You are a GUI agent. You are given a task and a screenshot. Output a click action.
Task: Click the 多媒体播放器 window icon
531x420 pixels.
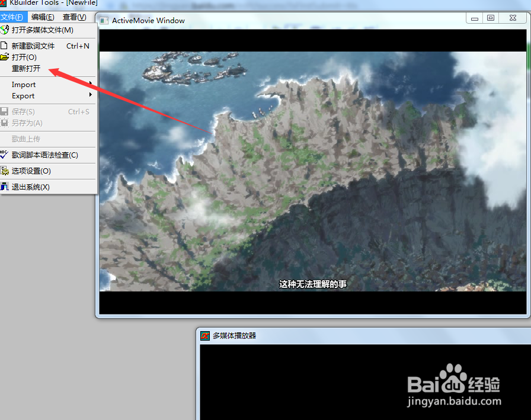[x=205, y=336]
